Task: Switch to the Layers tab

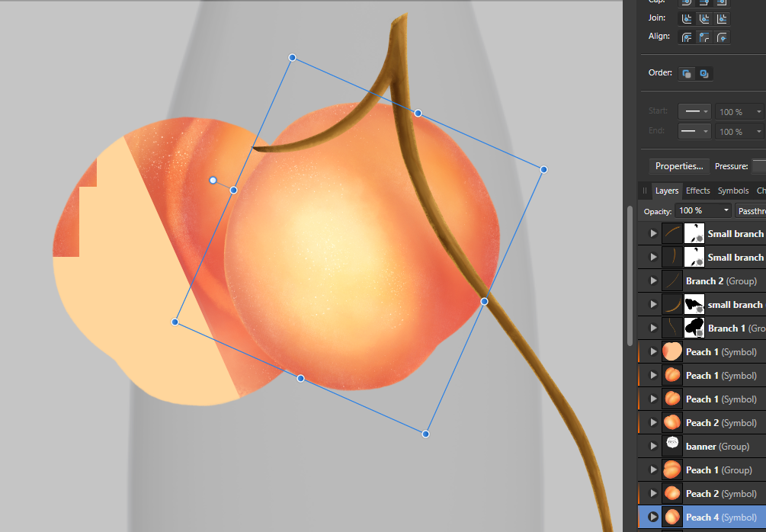Action: tap(667, 191)
